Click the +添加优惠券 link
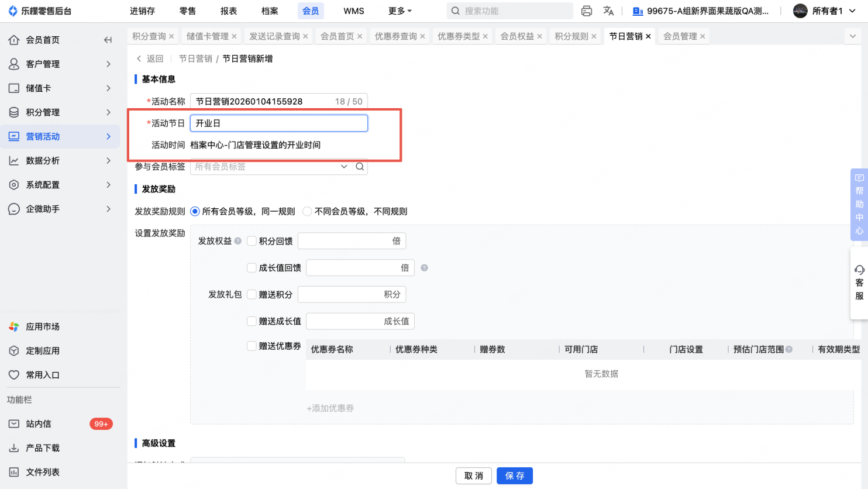 [x=330, y=408]
